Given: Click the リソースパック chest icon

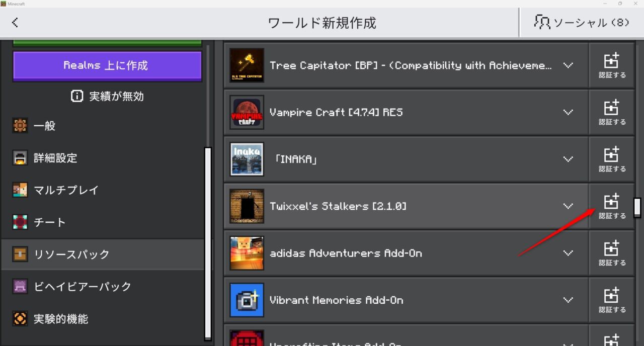Looking at the screenshot, I should point(20,254).
